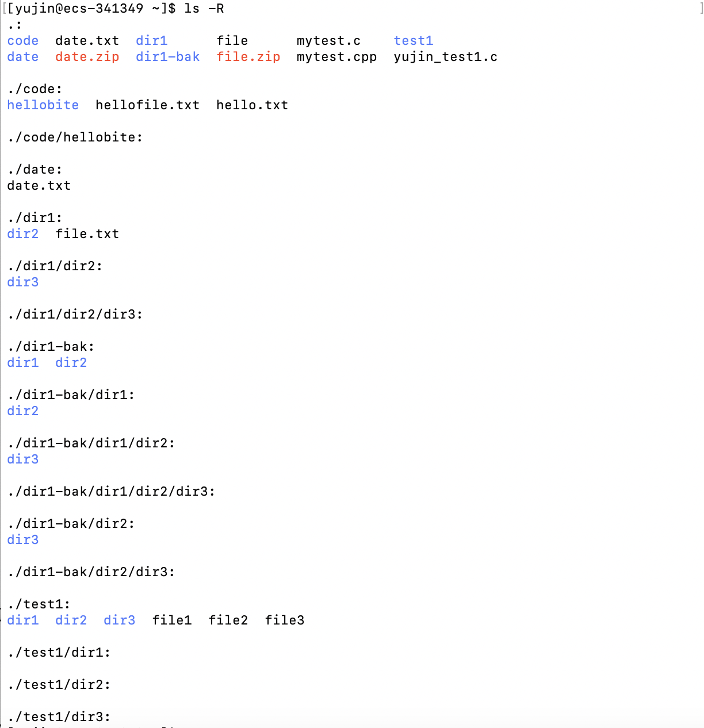
Task: Click blue 'dir2' beside 'file.txt'
Action: [x=23, y=234]
